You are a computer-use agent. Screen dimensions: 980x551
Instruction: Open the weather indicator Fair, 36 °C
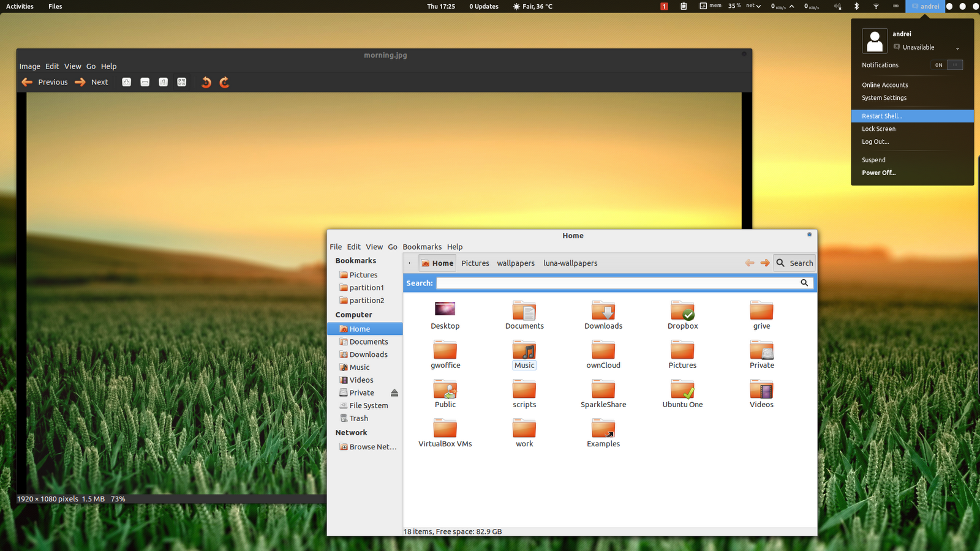[532, 6]
